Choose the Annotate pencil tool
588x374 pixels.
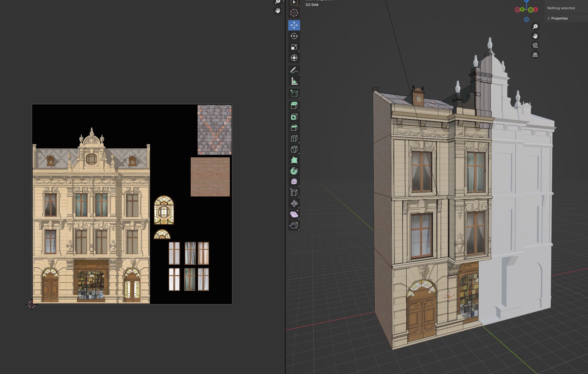point(294,70)
